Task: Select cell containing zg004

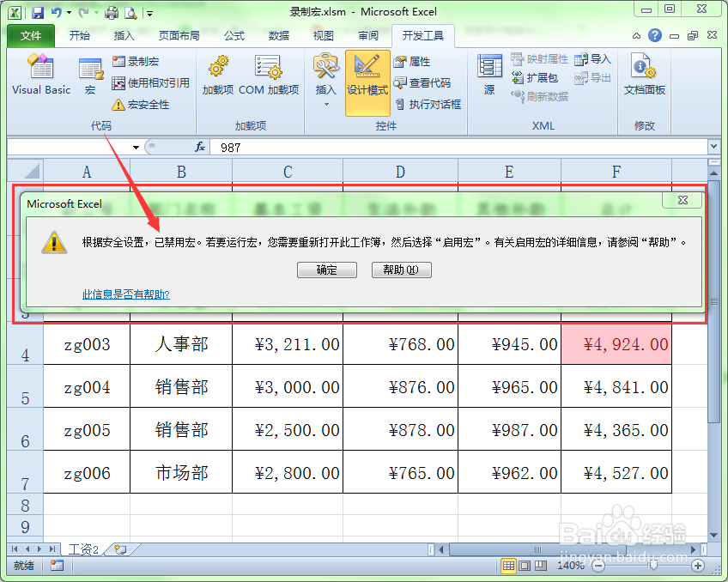Action: coord(87,386)
